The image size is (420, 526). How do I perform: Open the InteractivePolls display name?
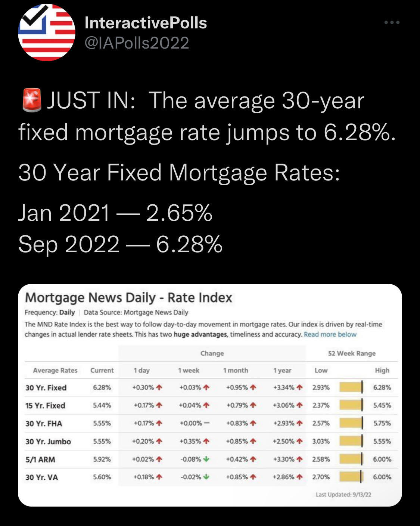coord(146,23)
